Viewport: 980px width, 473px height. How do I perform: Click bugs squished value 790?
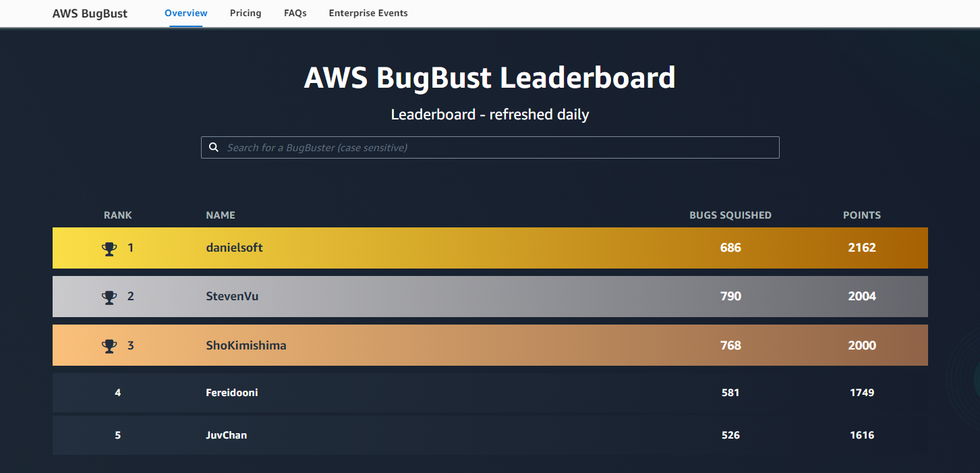(730, 296)
